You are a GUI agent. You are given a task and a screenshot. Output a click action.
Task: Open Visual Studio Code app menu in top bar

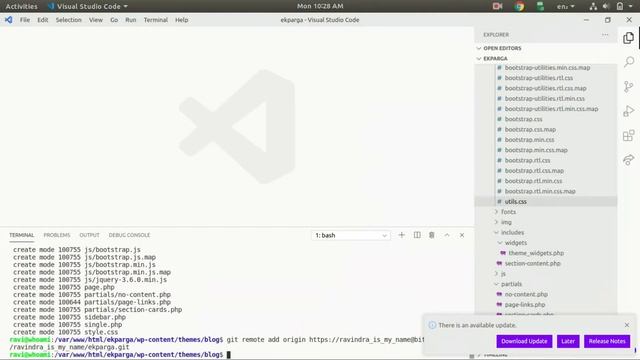point(88,6)
